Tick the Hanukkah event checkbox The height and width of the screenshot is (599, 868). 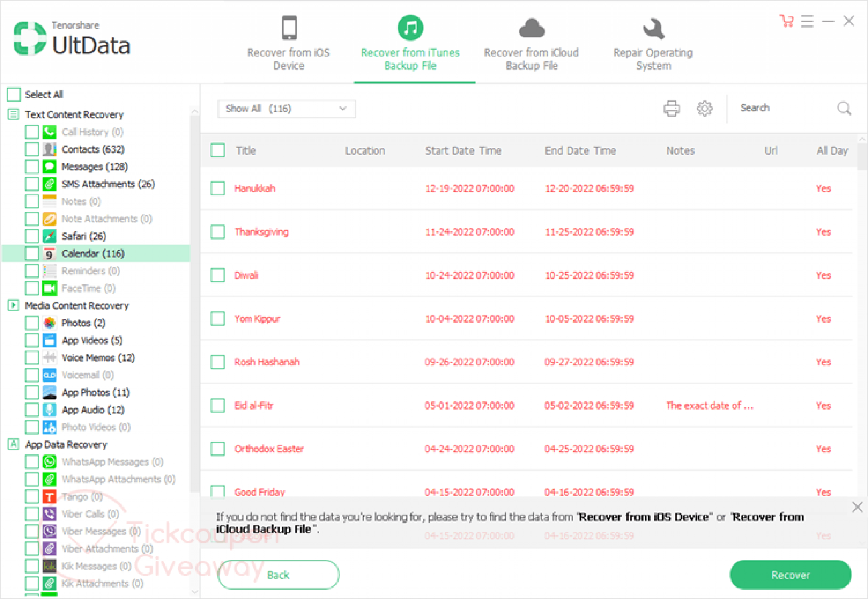pyautogui.click(x=218, y=188)
